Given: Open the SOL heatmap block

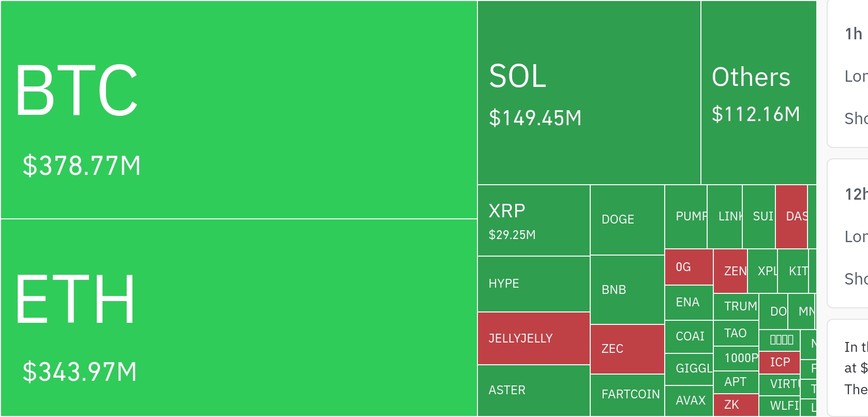Looking at the screenshot, I should coord(589,93).
